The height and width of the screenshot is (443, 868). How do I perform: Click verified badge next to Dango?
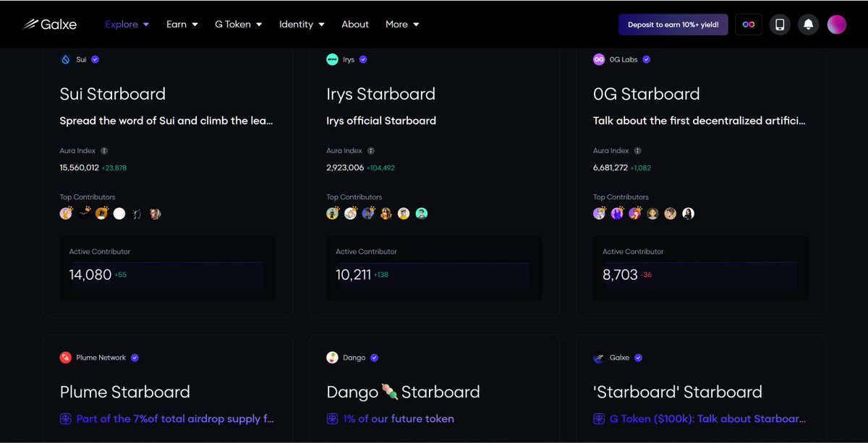coord(374,358)
